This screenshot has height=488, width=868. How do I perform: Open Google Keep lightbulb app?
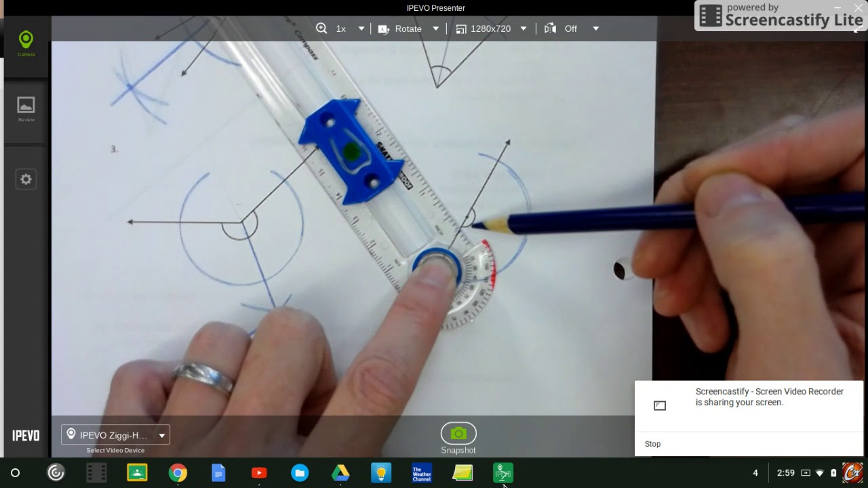[x=381, y=473]
